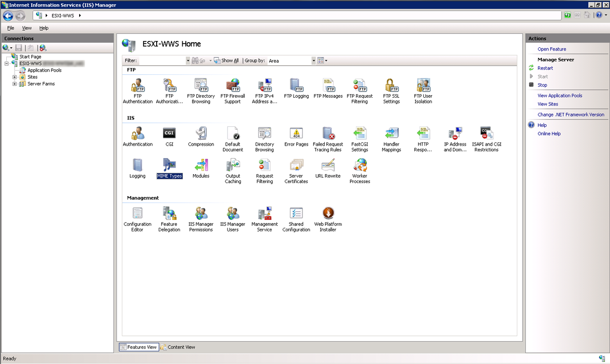
Task: Switch to the Content View tab
Action: click(178, 347)
